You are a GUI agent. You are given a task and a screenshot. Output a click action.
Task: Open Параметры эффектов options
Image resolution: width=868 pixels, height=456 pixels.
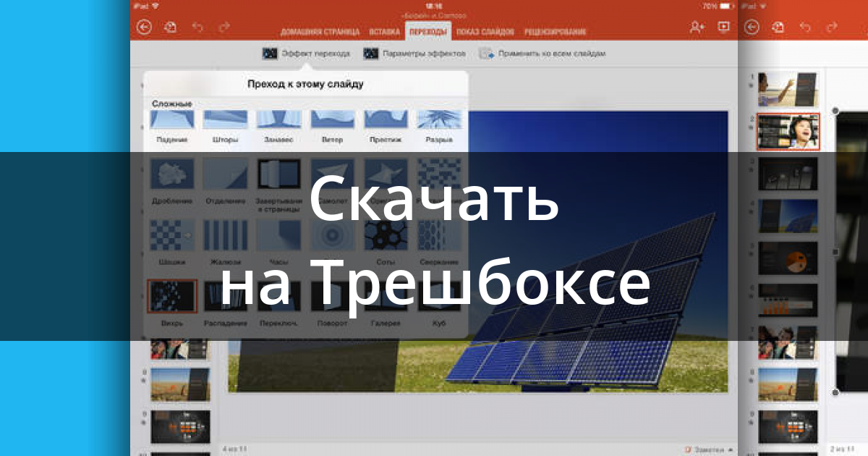click(414, 54)
